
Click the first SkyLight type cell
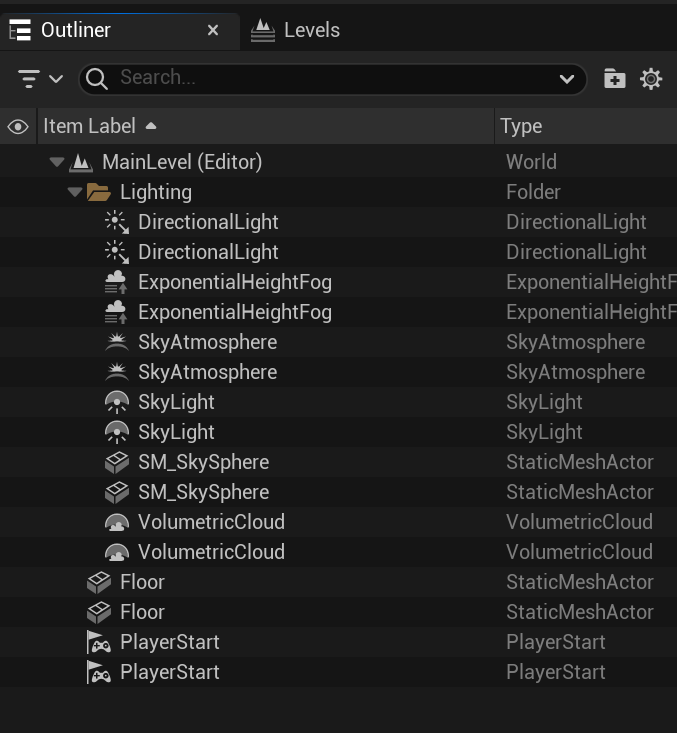544,402
